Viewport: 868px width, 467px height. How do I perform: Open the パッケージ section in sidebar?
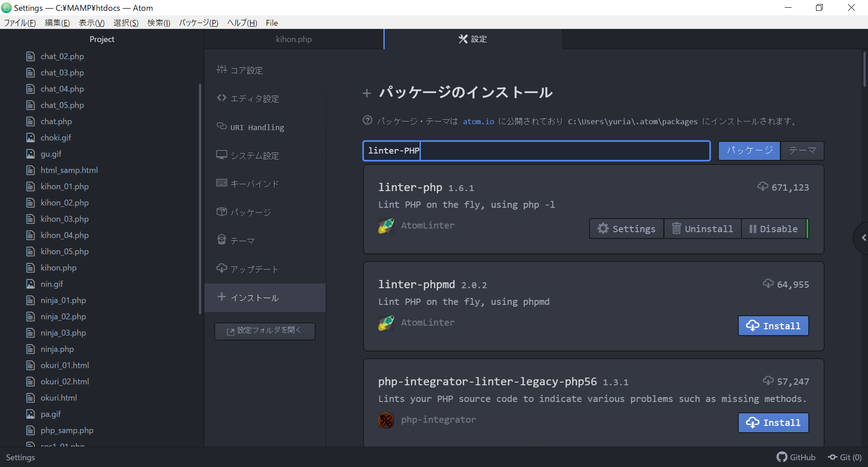pos(265,212)
